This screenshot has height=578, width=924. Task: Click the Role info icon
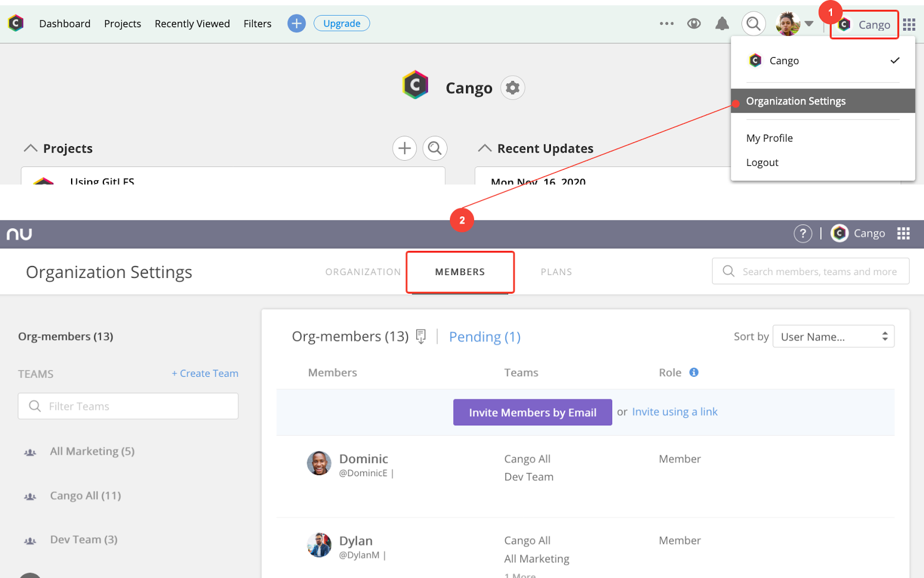pyautogui.click(x=694, y=372)
